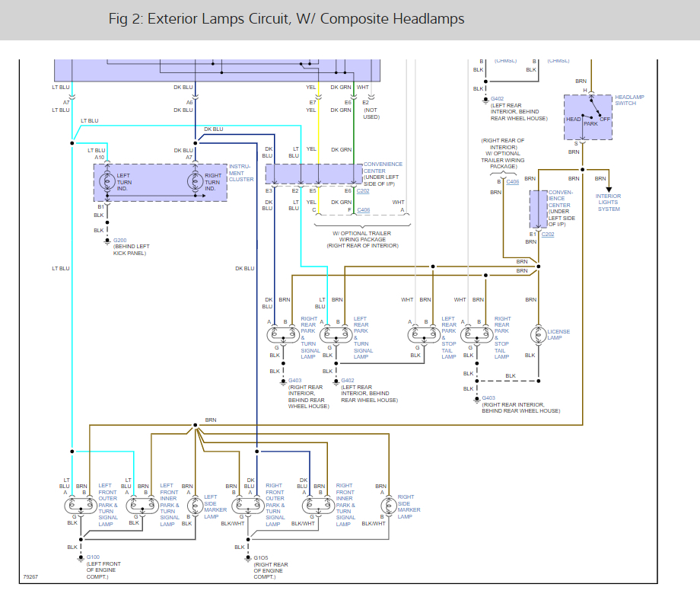The height and width of the screenshot is (597, 700).
Task: Click the G200 ground symbol behind left kick panel
Action: (x=107, y=241)
